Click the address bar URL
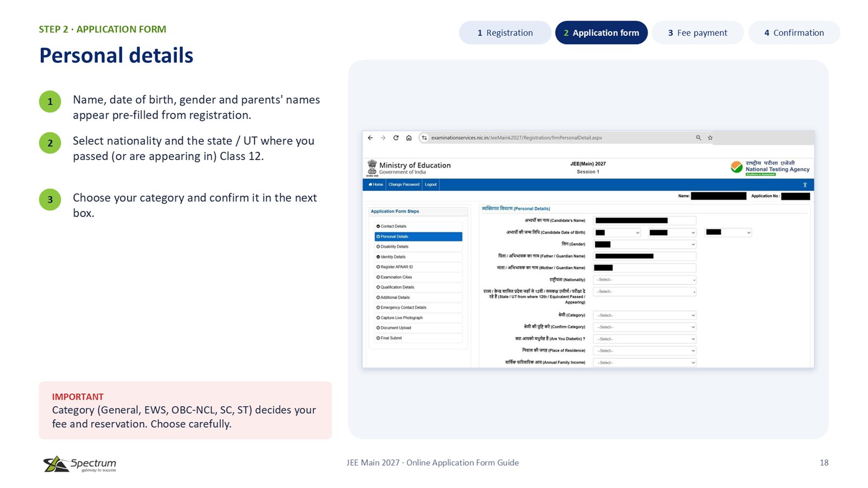Screen dimensions: 868x488 coord(516,138)
